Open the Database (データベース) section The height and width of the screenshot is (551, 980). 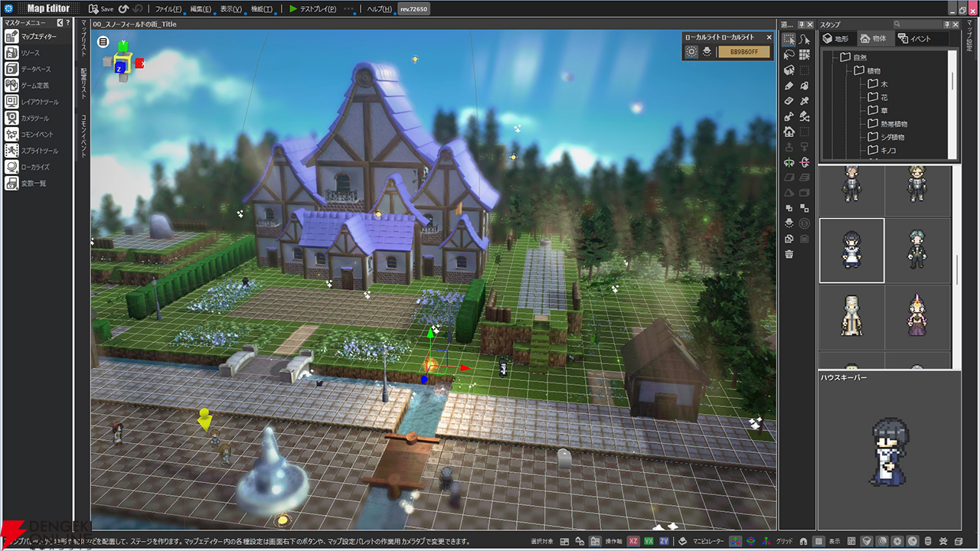point(35,70)
